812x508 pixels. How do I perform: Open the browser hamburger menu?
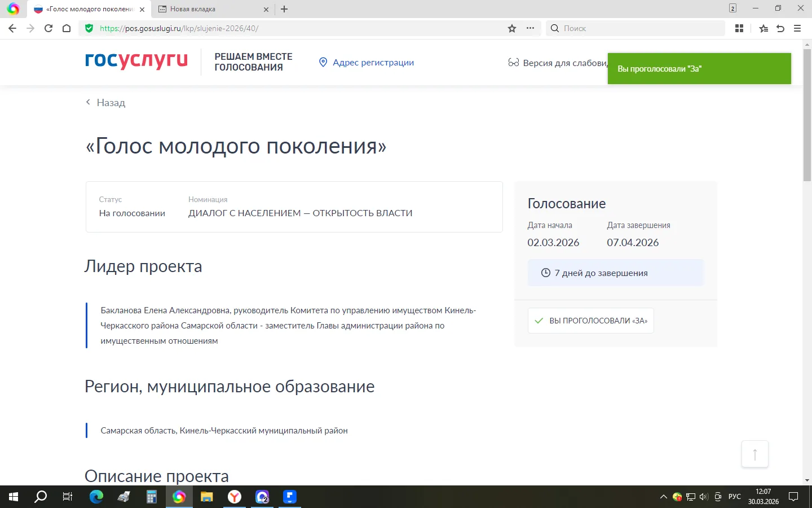797,28
